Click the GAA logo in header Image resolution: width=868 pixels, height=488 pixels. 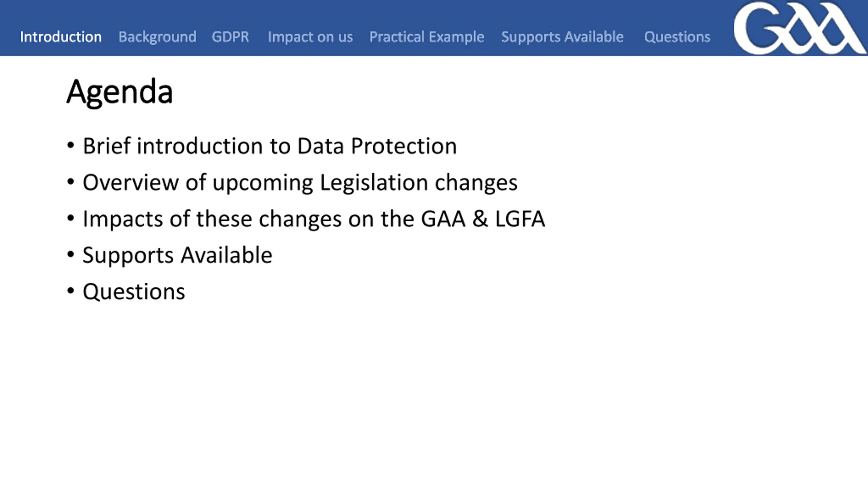click(x=800, y=28)
